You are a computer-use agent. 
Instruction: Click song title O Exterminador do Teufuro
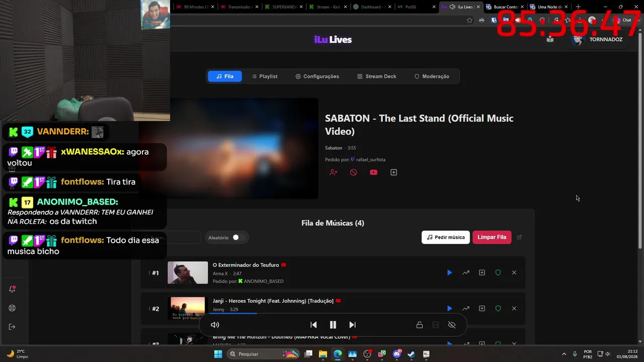coord(246,265)
